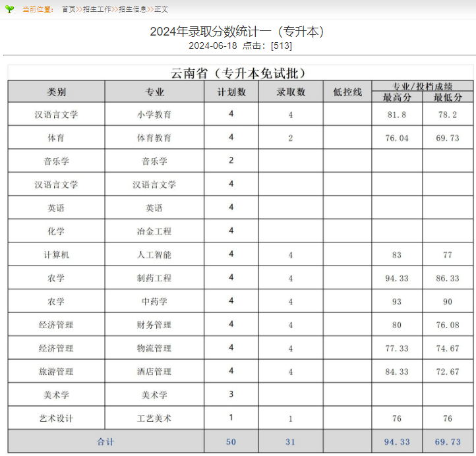Open the 首页 breadcrumb link
This screenshot has height=456, width=476.
coord(69,9)
